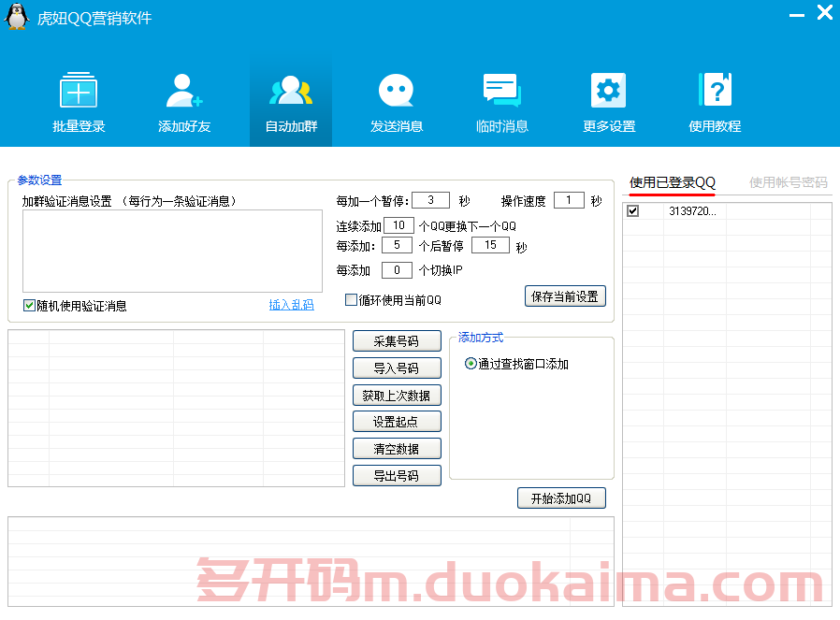Select 通过查找窗口添加 radio option
840x620 pixels.
(471, 364)
